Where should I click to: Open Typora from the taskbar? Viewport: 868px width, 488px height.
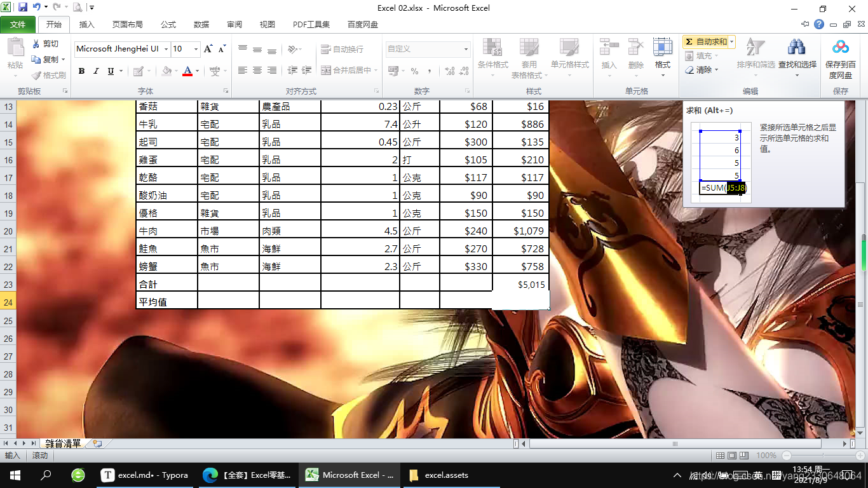145,475
